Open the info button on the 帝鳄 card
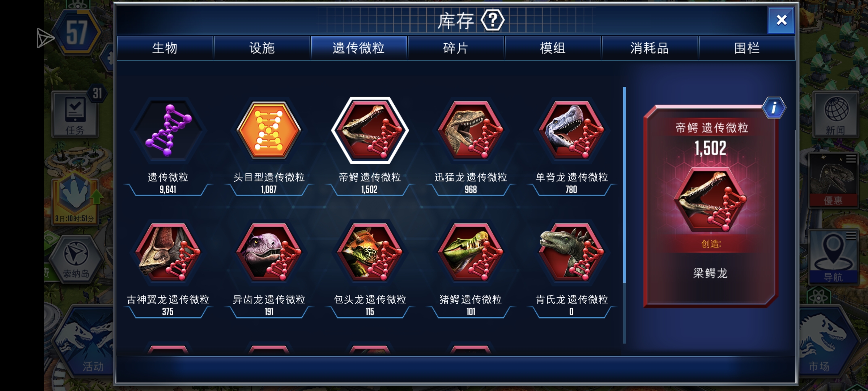Screen dimensions: 868x391 click(774, 108)
